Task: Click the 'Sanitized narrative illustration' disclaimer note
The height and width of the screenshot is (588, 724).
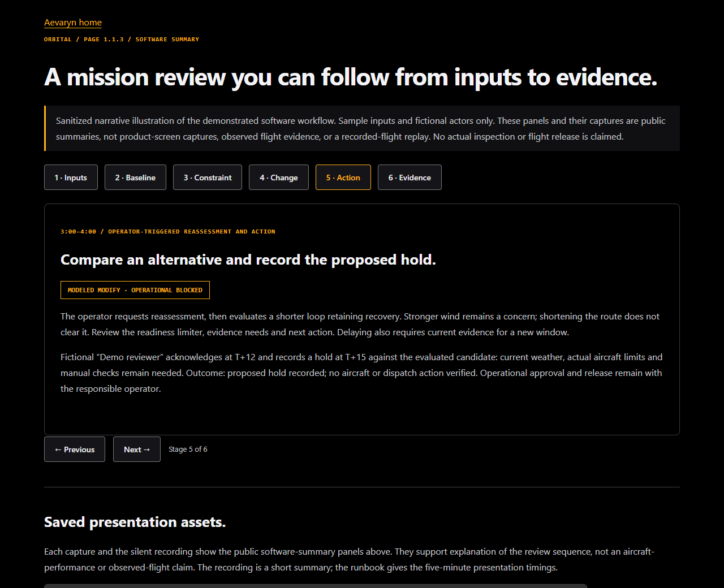Action: [362, 128]
